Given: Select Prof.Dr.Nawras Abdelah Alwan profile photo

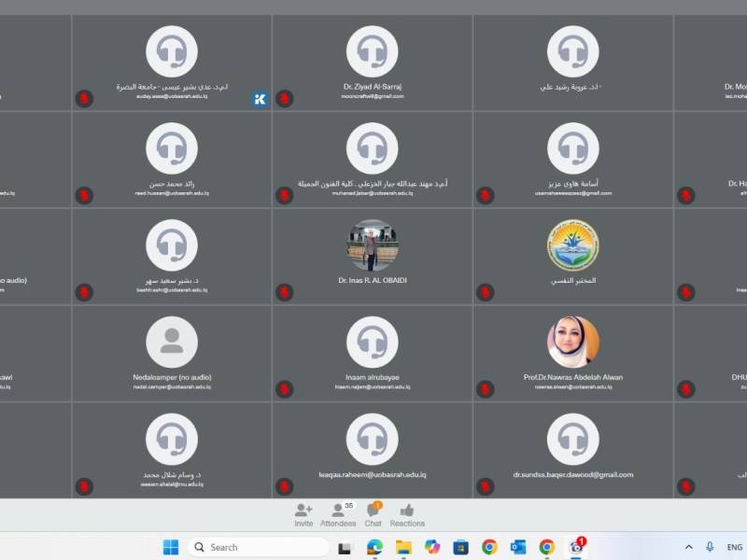Looking at the screenshot, I should (x=573, y=342).
